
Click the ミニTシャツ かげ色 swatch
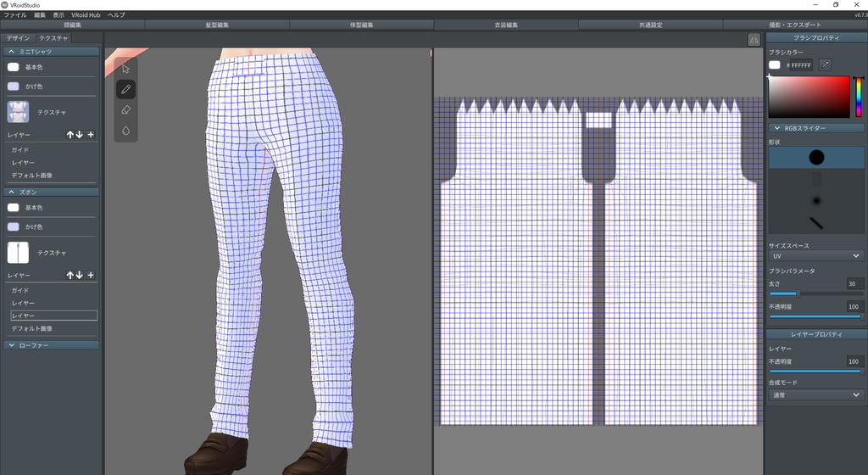click(x=14, y=87)
